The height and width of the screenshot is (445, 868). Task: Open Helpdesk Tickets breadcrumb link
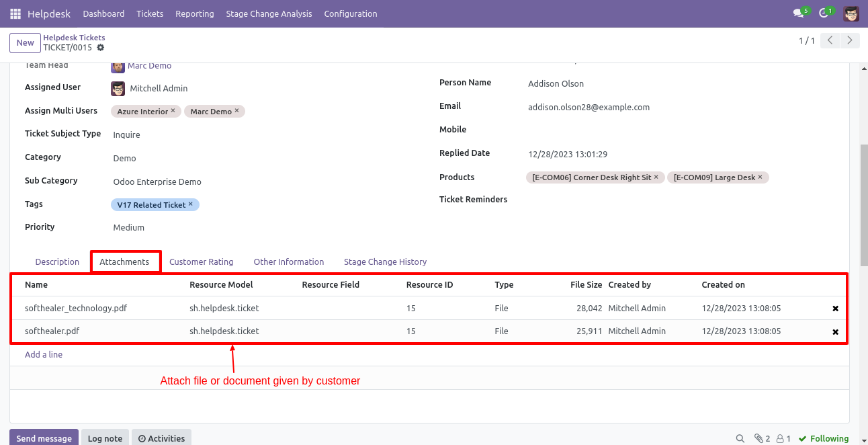(74, 38)
